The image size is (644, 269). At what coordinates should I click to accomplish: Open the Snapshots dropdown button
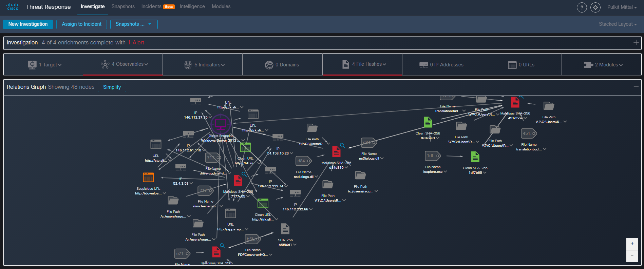(x=134, y=24)
